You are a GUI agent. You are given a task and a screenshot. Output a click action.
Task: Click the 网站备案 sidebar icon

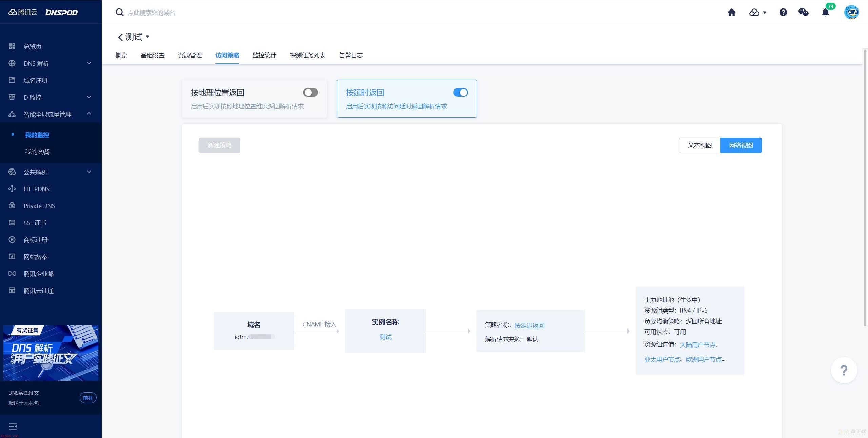(x=12, y=257)
